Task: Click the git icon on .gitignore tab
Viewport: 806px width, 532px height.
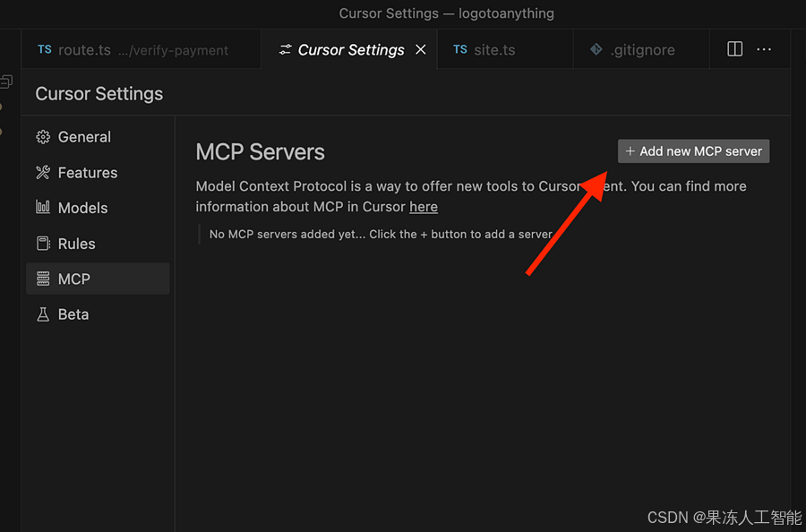Action: tap(596, 49)
